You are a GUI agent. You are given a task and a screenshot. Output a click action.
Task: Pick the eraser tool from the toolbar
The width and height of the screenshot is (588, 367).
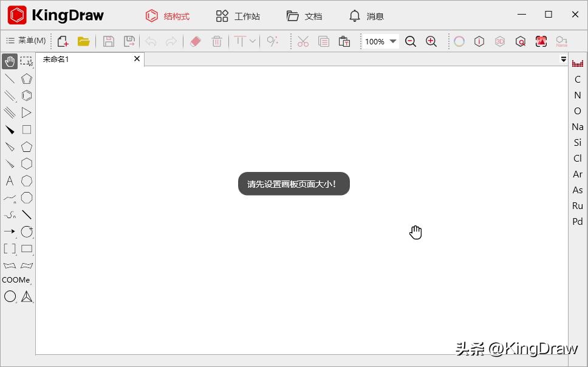[x=194, y=41]
